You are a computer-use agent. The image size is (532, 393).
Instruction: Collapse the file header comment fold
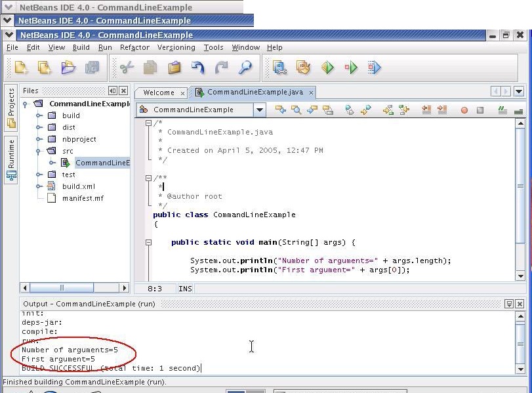pyautogui.click(x=148, y=123)
